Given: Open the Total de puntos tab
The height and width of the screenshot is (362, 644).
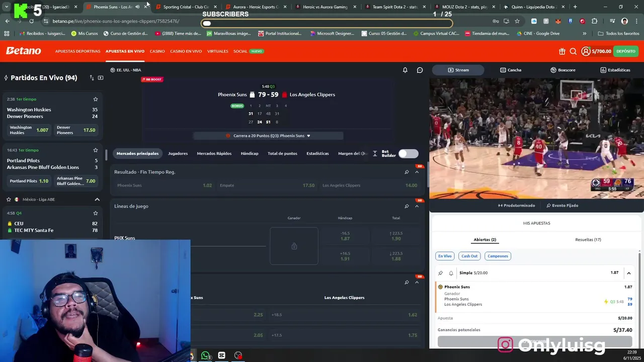Looking at the screenshot, I should pyautogui.click(x=282, y=153).
